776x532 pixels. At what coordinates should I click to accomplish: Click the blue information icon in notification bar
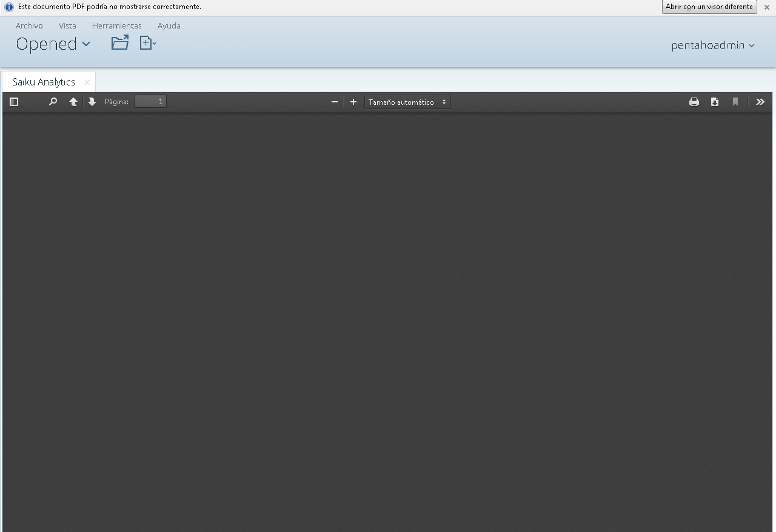point(9,7)
